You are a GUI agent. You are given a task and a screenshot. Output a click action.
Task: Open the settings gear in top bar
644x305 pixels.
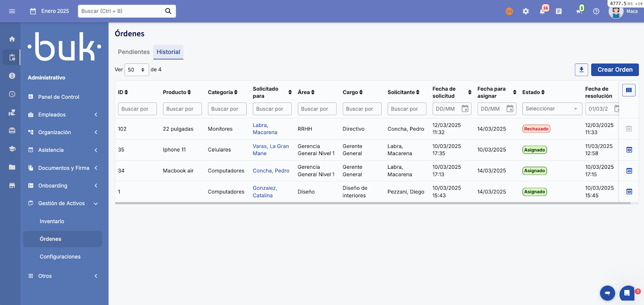526,11
